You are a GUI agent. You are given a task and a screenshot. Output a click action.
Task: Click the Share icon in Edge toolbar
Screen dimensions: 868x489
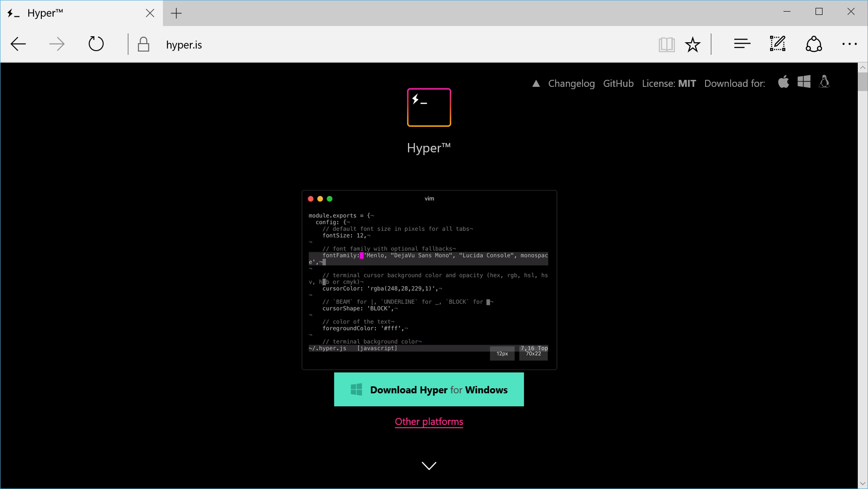point(814,44)
